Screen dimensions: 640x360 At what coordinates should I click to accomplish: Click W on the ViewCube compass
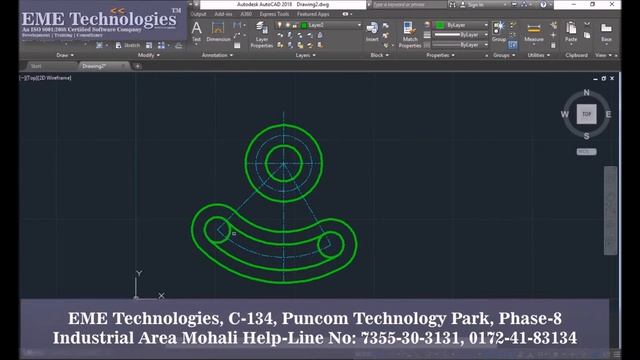[x=564, y=114]
